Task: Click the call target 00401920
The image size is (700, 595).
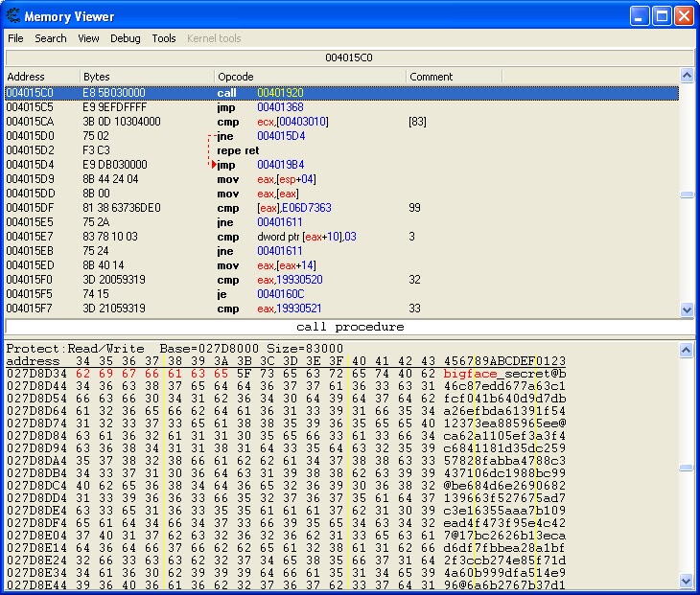Action: (280, 93)
